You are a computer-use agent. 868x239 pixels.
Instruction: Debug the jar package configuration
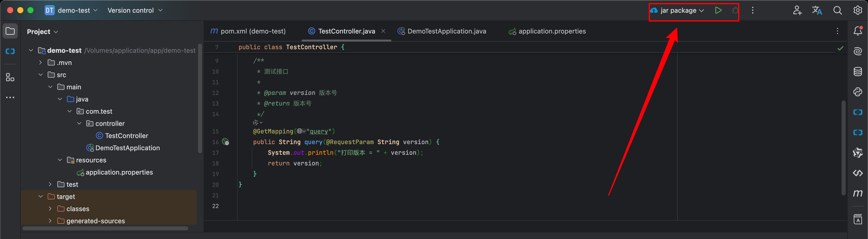(x=735, y=10)
